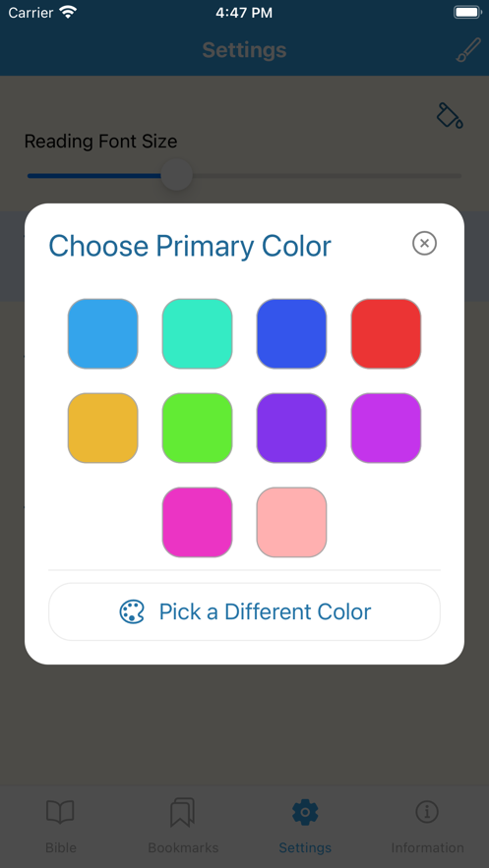Select the royal blue color swatch
Image resolution: width=489 pixels, height=868 pixels.
coord(291,334)
